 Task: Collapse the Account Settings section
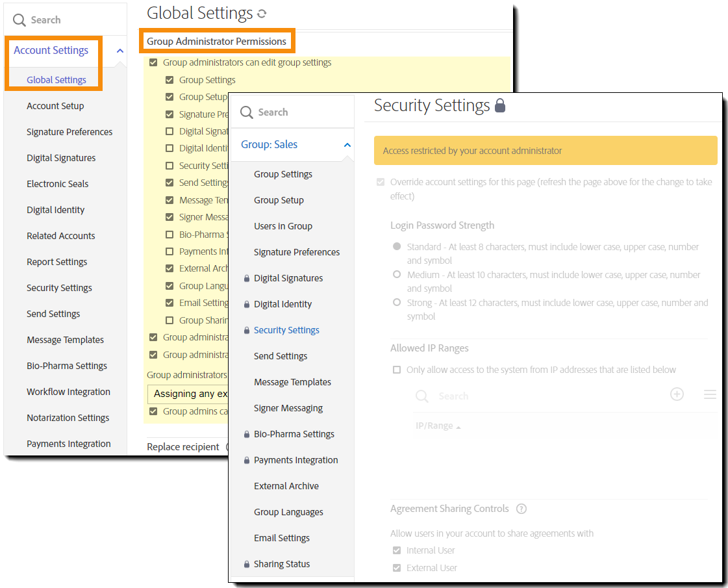[x=119, y=50]
